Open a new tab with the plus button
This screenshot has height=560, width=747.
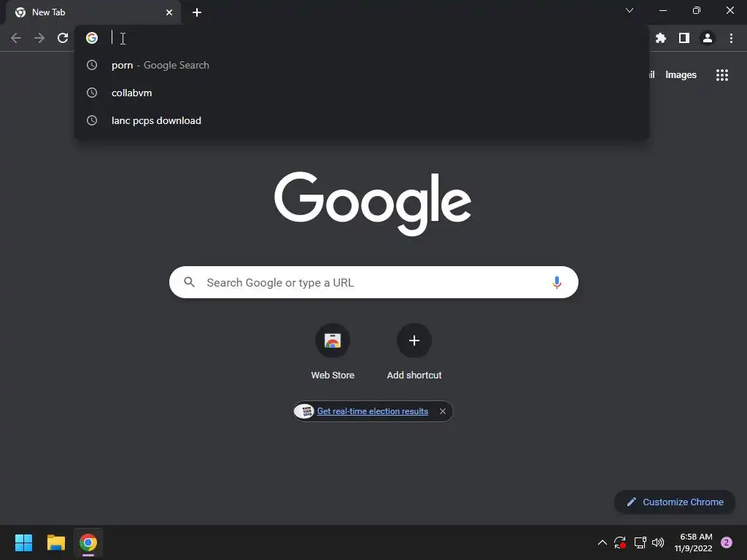197,12
